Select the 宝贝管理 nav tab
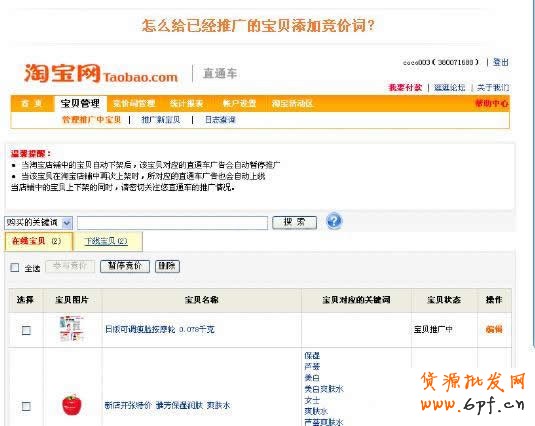The image size is (535, 426). [x=81, y=103]
